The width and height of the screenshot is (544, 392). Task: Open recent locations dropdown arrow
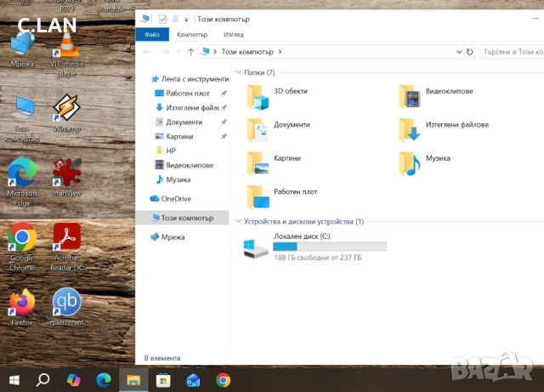click(x=178, y=52)
